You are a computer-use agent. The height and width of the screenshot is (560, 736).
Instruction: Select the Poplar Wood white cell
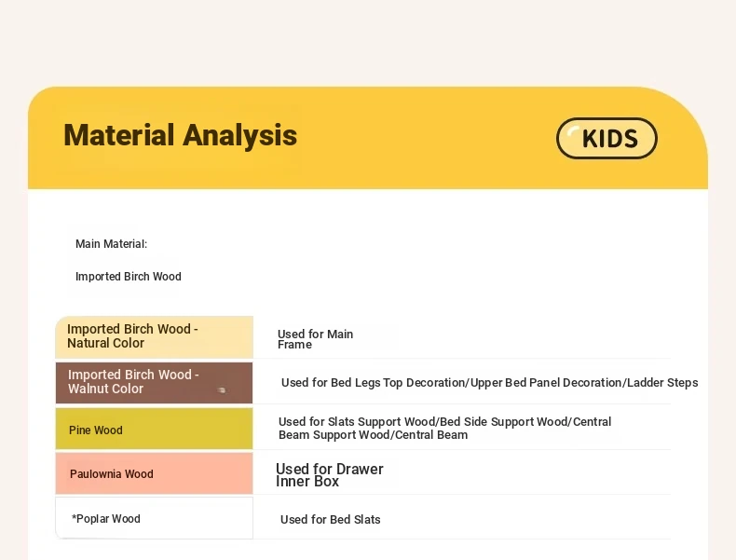click(x=154, y=518)
